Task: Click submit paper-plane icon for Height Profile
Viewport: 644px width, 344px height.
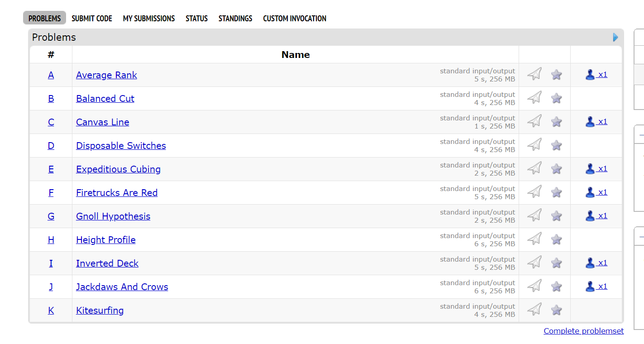Action: [534, 239]
